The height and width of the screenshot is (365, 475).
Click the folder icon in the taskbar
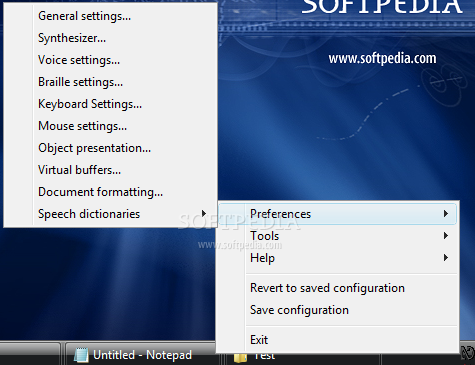(x=240, y=358)
